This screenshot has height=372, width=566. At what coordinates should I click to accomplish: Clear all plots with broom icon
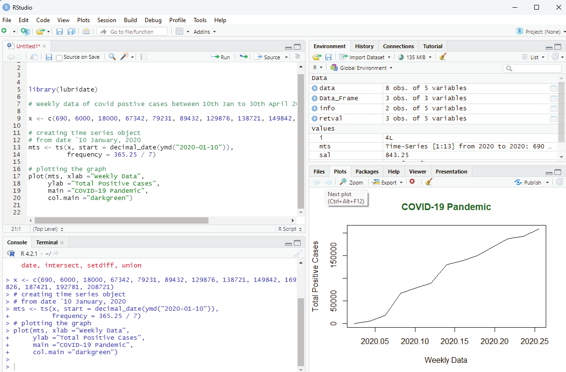coord(428,182)
